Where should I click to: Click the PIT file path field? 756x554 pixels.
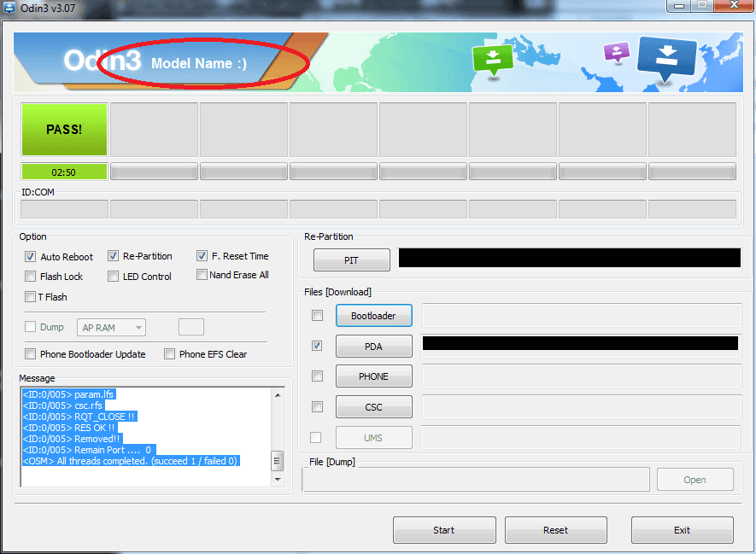tap(570, 258)
